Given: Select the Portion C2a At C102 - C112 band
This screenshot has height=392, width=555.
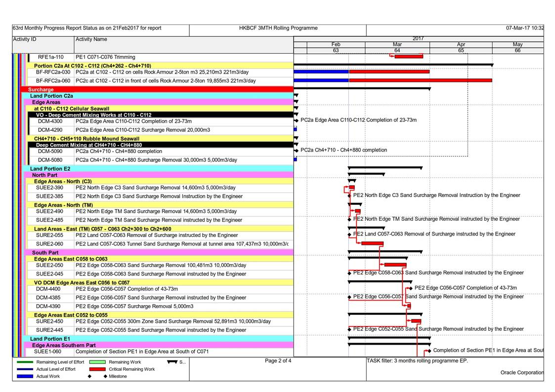Looking at the screenshot, I should [x=160, y=65].
